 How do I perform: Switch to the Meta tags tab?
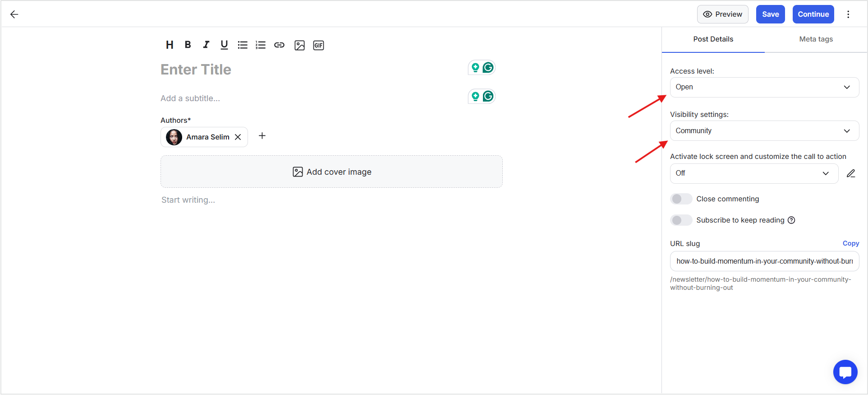[816, 39]
